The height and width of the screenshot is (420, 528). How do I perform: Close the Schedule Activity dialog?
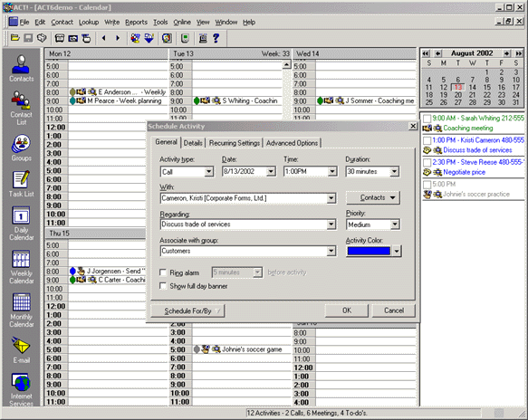(413, 126)
